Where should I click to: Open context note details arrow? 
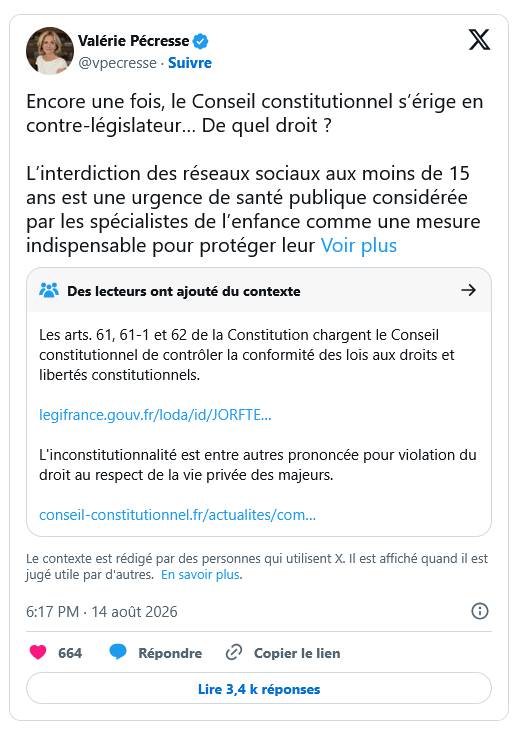coord(468,290)
